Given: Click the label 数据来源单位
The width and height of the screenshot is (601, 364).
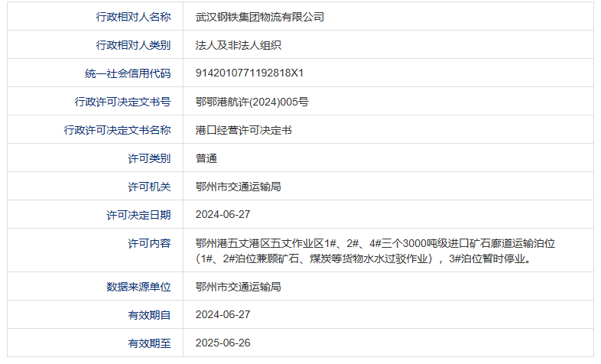Looking at the screenshot, I should click(x=138, y=287).
